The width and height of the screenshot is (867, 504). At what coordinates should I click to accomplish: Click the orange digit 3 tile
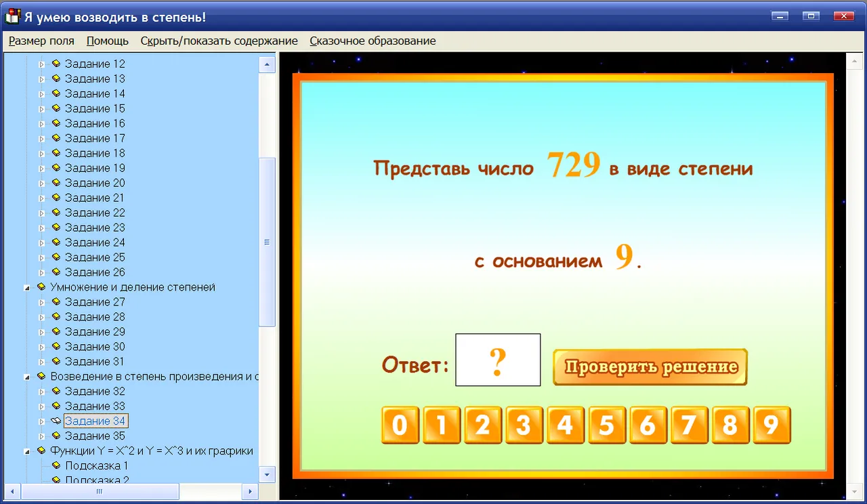[x=524, y=425]
